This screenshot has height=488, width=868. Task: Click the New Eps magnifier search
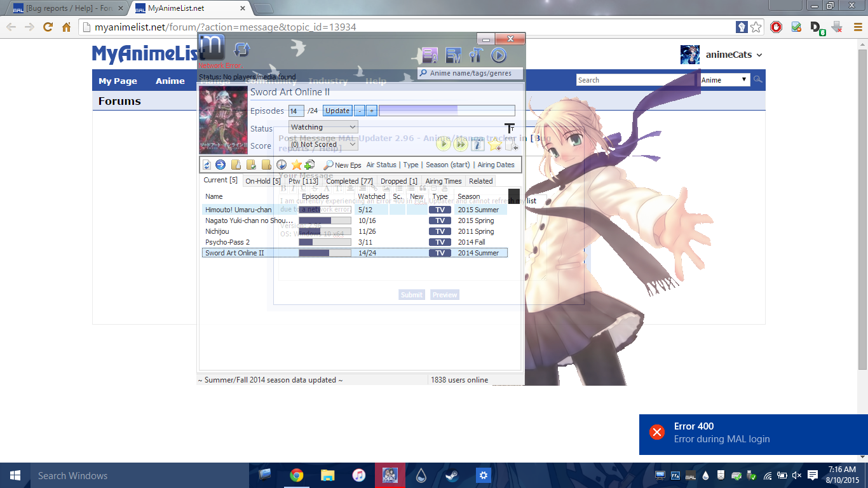pos(342,165)
